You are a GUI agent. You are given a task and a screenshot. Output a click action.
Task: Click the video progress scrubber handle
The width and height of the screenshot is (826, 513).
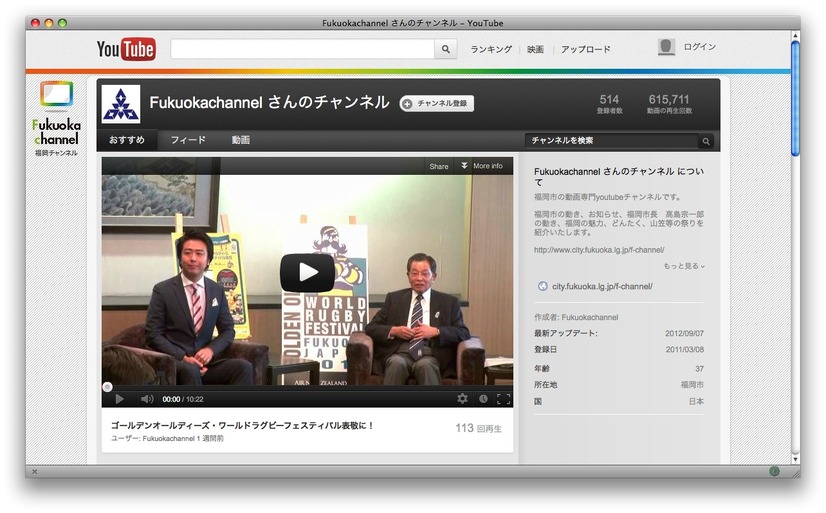click(x=107, y=387)
